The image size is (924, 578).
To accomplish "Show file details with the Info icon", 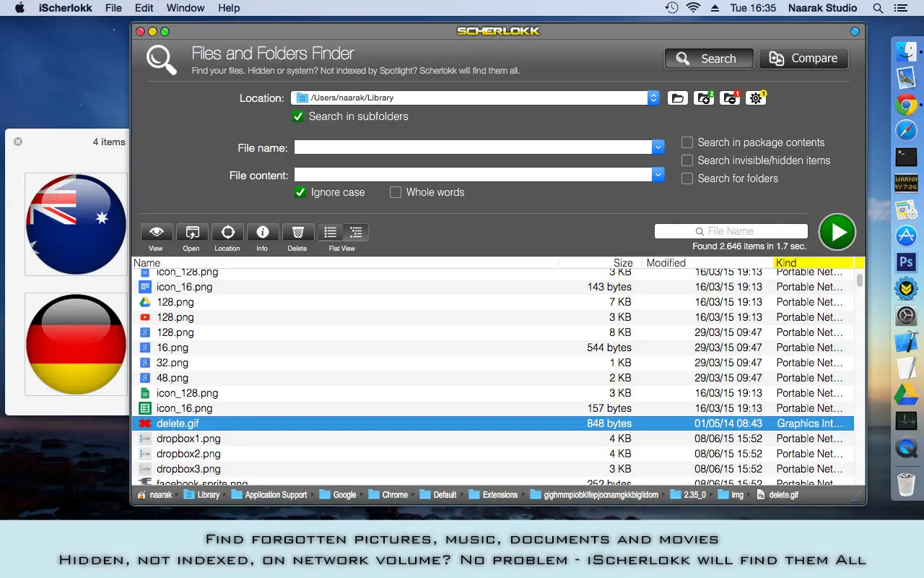I will [x=263, y=232].
